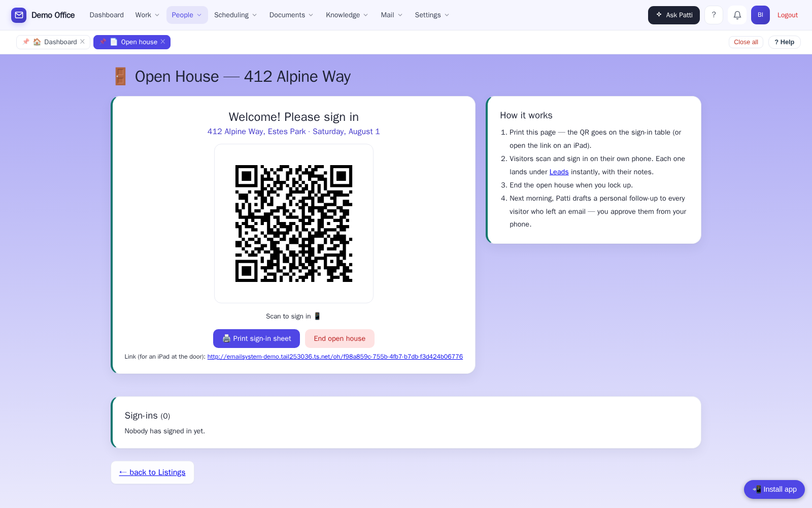This screenshot has height=508, width=812.
Task: Open the iPad sign-in URL link
Action: (335, 357)
